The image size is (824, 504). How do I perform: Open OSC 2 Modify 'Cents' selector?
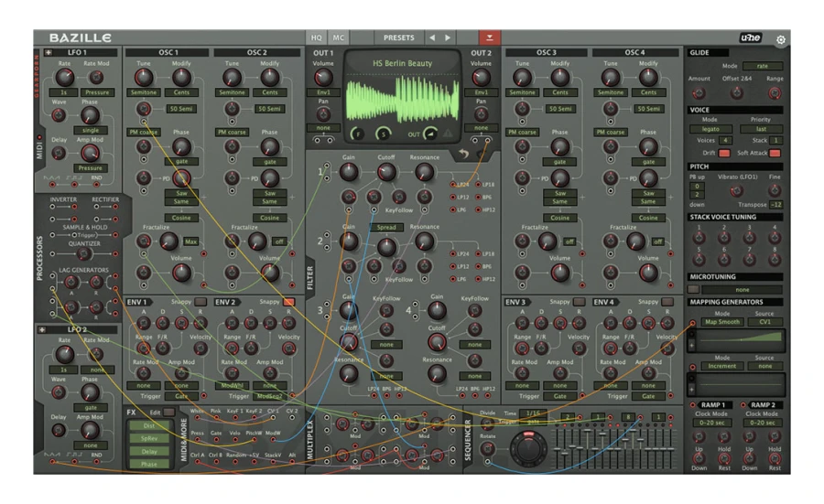269,92
